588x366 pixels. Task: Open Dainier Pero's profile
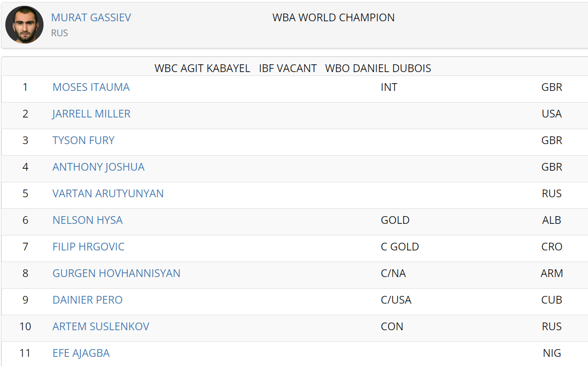88,300
